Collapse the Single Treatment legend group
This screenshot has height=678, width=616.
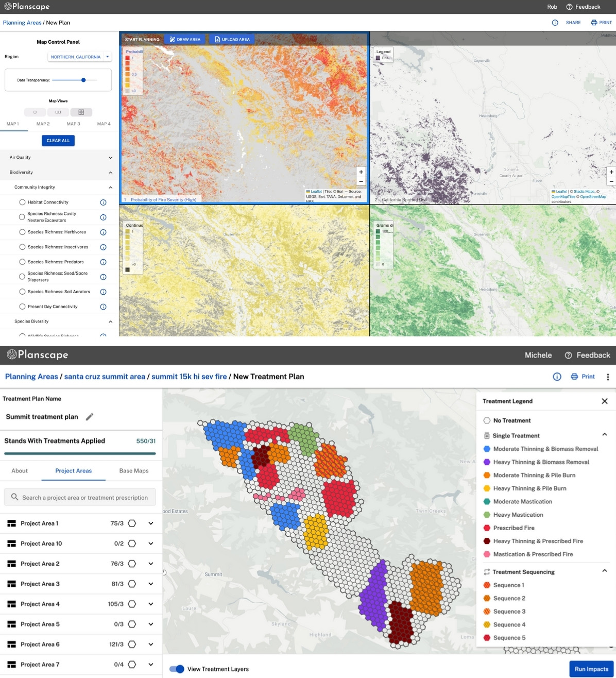tap(605, 435)
